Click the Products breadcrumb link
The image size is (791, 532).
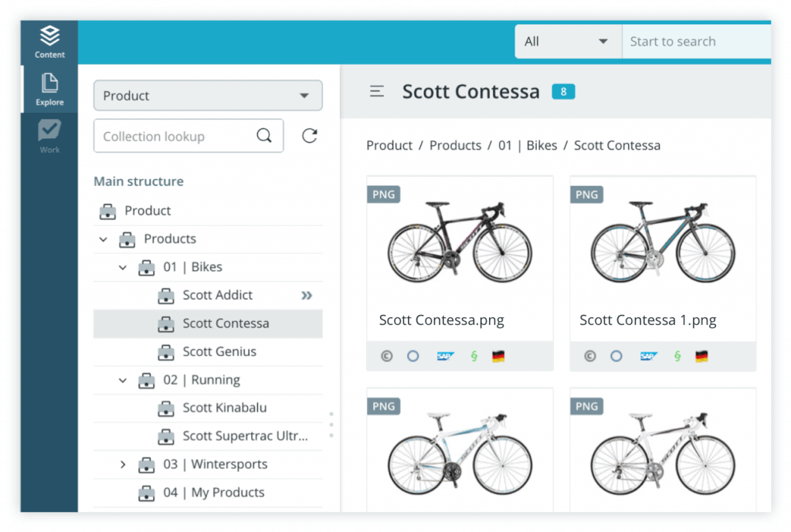[455, 145]
